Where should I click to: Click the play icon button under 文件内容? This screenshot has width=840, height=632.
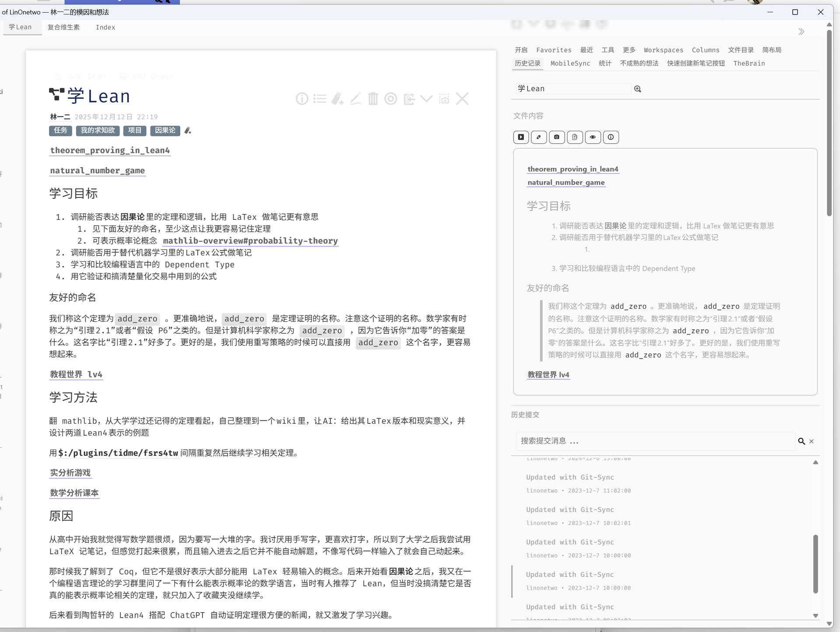(521, 137)
